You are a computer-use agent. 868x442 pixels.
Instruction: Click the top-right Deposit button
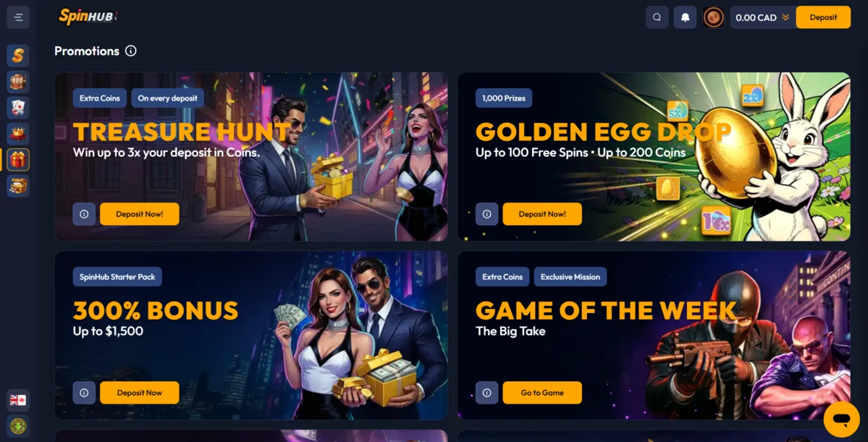point(823,17)
